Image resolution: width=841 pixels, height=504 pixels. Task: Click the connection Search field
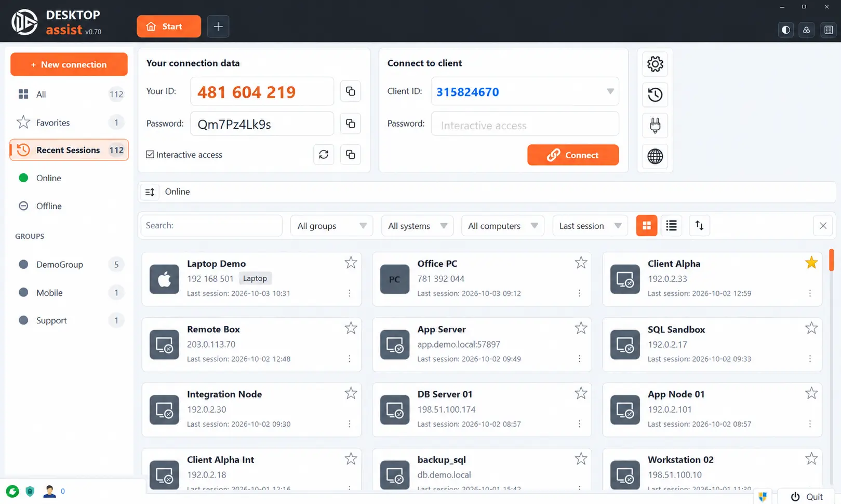coord(211,226)
